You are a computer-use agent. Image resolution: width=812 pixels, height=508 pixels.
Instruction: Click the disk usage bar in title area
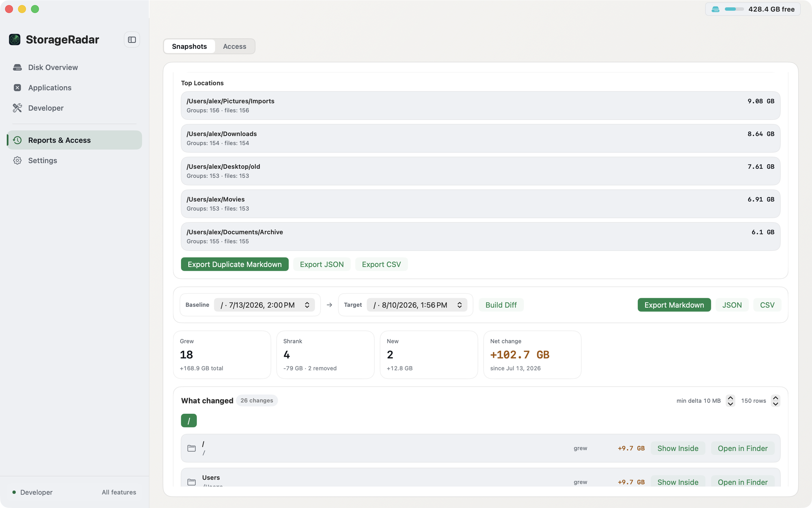pyautogui.click(x=734, y=9)
